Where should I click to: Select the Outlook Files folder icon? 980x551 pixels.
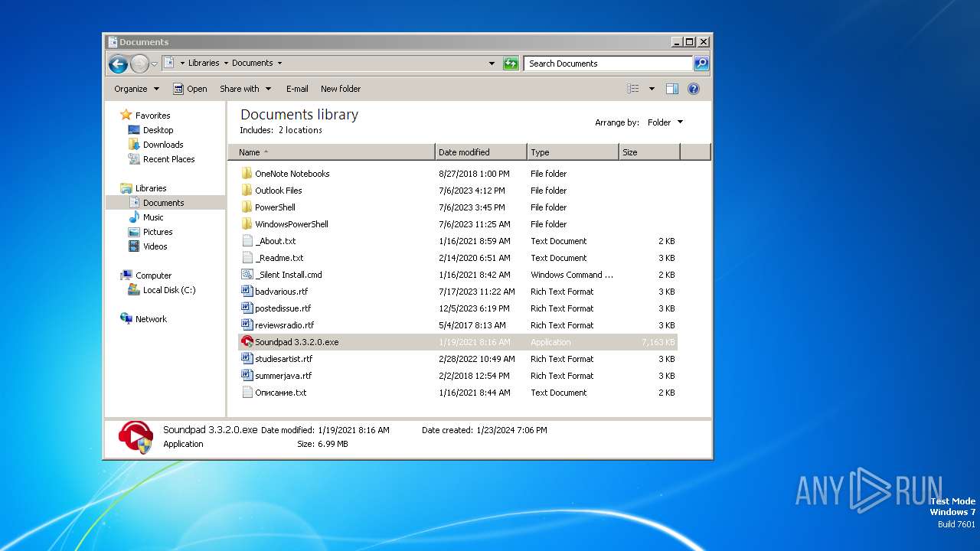(x=247, y=191)
